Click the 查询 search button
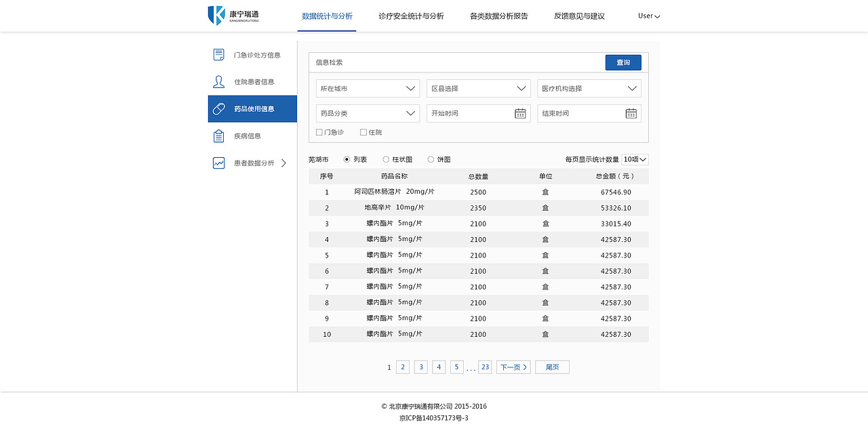 click(x=623, y=62)
